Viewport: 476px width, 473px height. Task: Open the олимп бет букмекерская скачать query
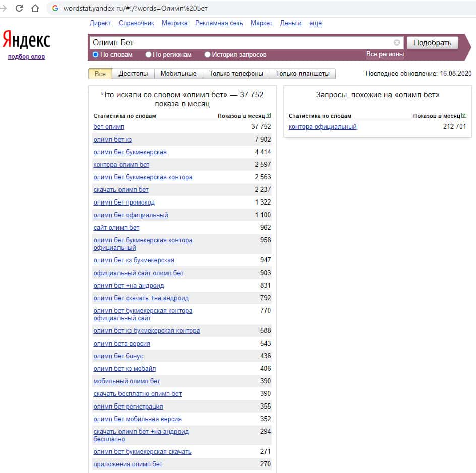pyautogui.click(x=142, y=452)
